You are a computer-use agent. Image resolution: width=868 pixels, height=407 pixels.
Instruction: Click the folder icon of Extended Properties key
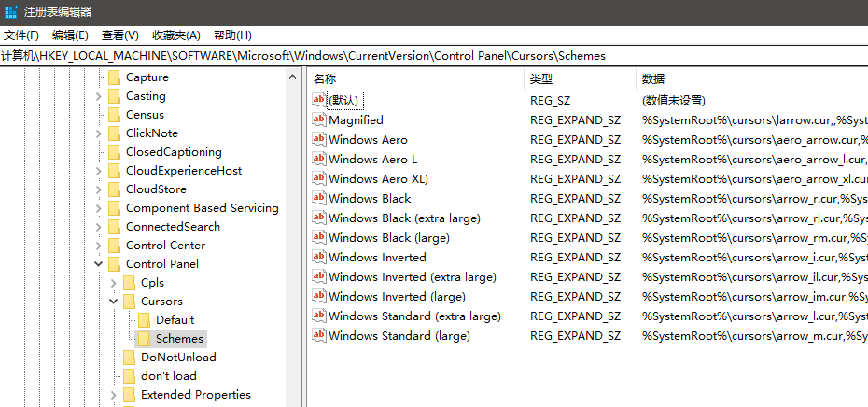(129, 394)
